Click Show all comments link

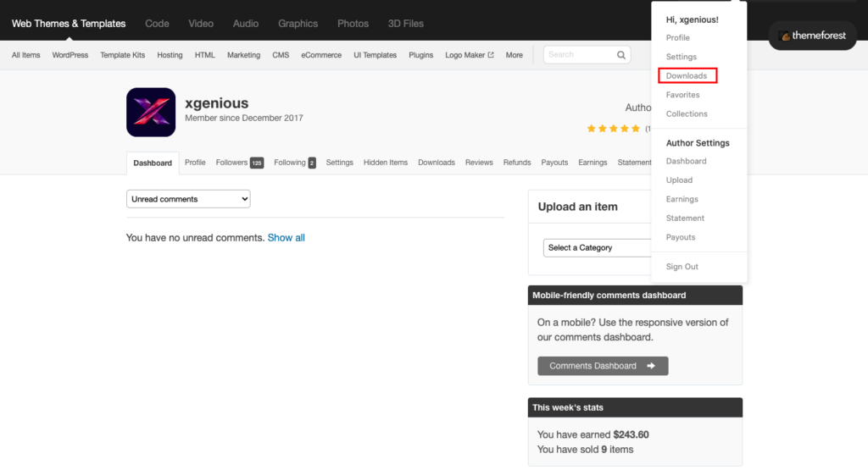(287, 238)
